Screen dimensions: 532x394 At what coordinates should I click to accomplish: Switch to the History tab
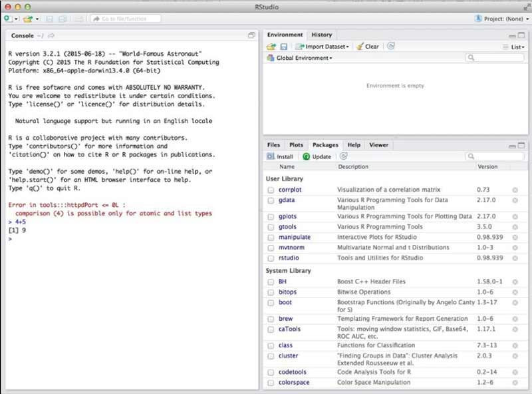(x=322, y=35)
